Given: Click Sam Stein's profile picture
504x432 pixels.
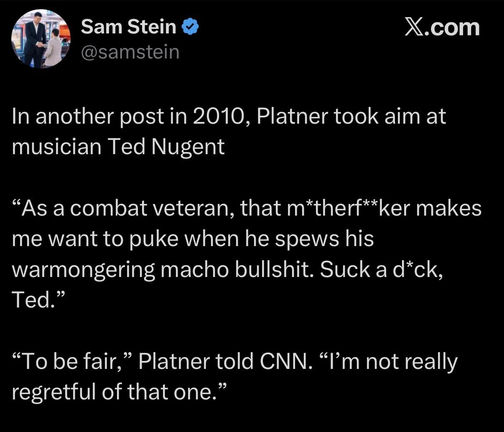Looking at the screenshot, I should (41, 39).
